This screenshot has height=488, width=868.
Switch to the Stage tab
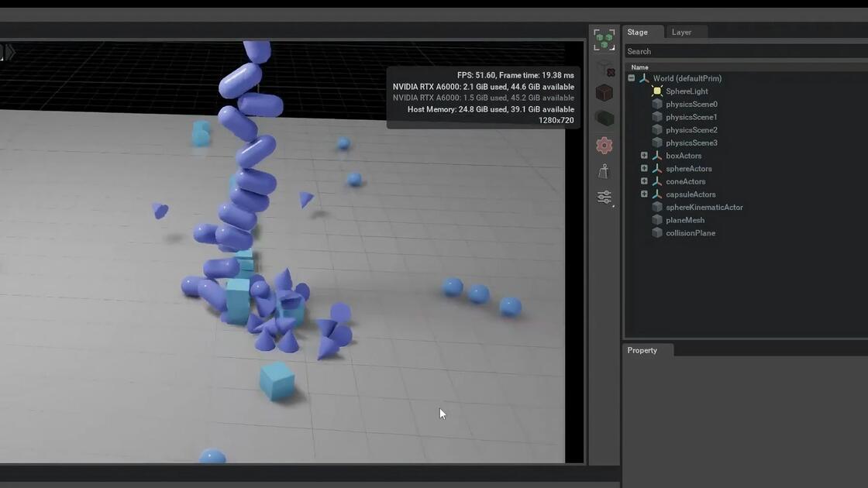[x=643, y=32]
